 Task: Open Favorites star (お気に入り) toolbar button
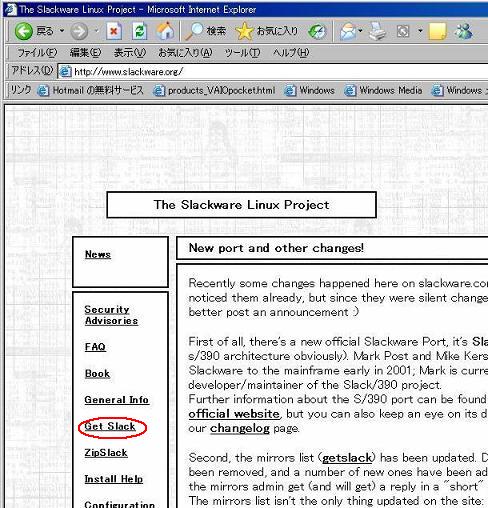pos(266,31)
